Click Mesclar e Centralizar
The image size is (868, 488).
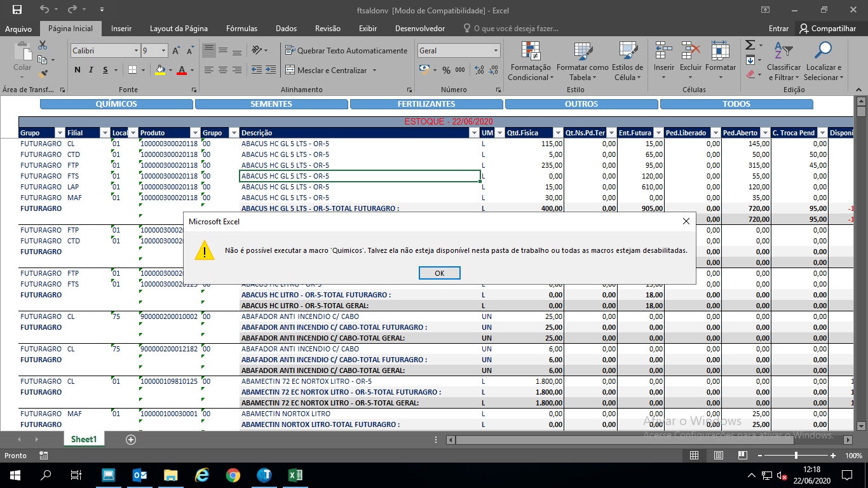[x=327, y=70]
